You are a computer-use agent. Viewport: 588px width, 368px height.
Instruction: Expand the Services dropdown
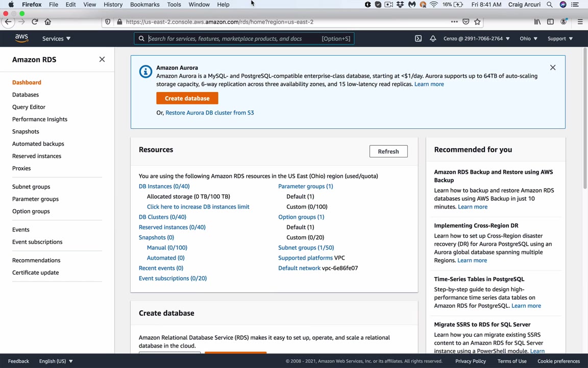[56, 38]
